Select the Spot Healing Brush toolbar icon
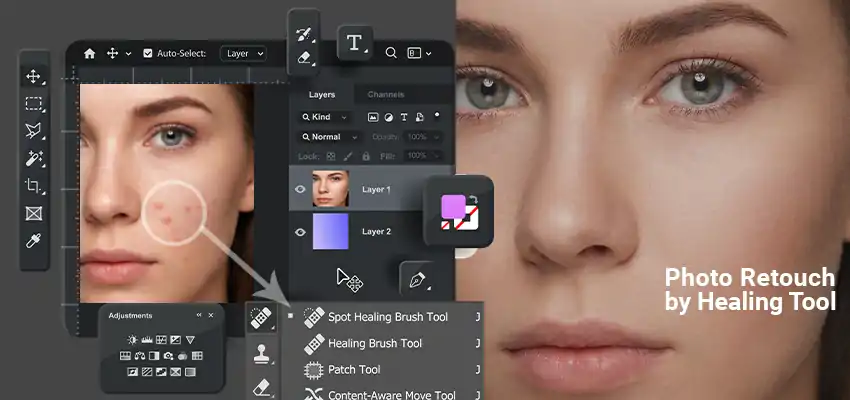This screenshot has height=400, width=850. [261, 318]
